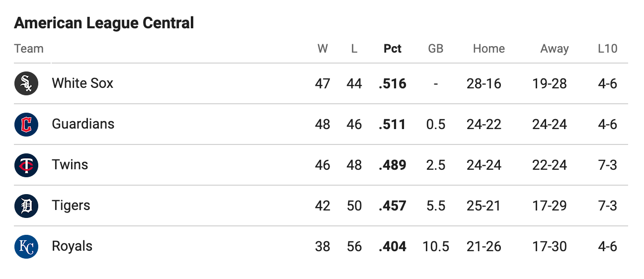Sort by the GB column header
Screen dimensions: 644x279
click(436, 49)
